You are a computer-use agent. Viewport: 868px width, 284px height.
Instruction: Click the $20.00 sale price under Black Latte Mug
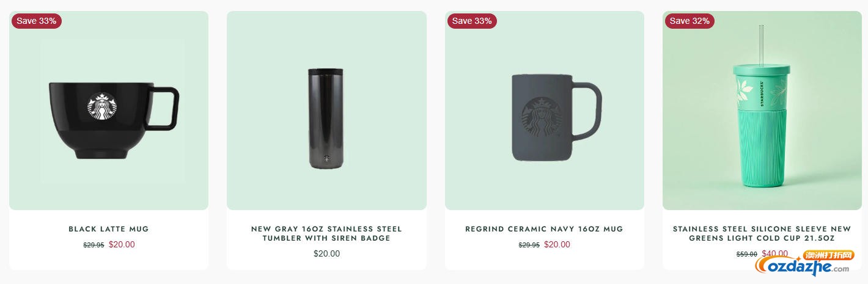point(122,244)
